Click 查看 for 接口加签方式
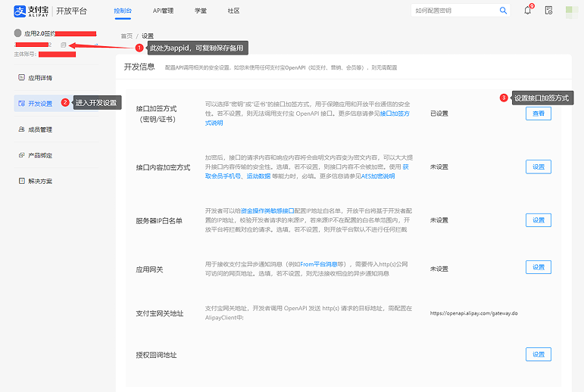The image size is (584, 392). 538,114
